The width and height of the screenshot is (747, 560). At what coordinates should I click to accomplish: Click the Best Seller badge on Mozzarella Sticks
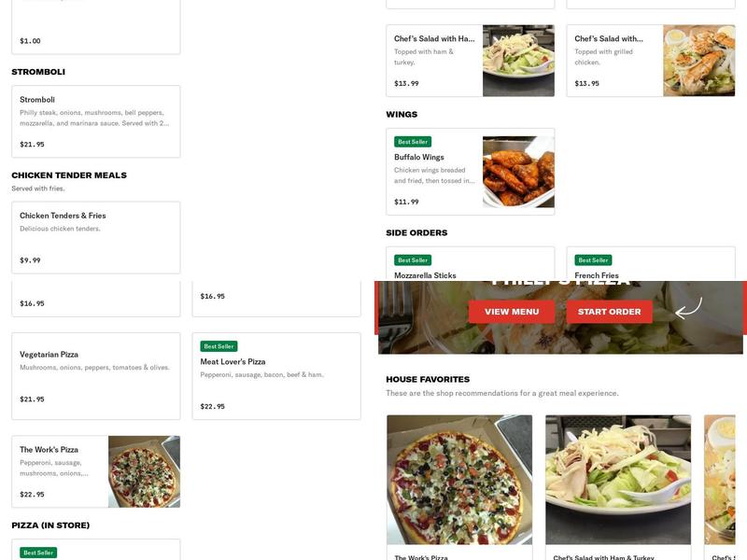click(412, 260)
